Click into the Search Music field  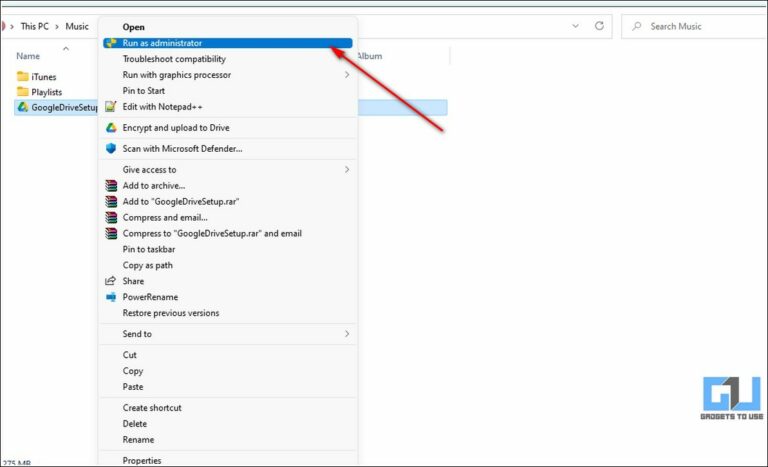[x=695, y=26]
